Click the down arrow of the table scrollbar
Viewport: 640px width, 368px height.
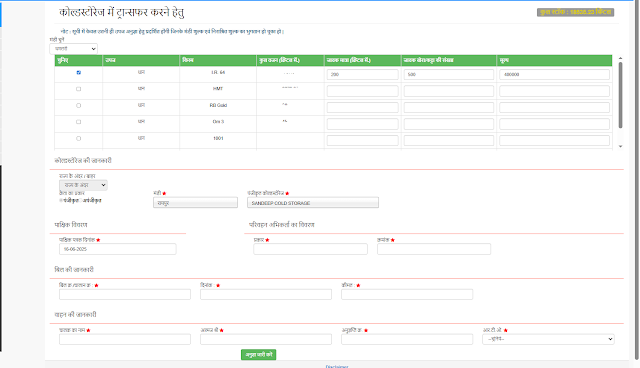click(620, 146)
